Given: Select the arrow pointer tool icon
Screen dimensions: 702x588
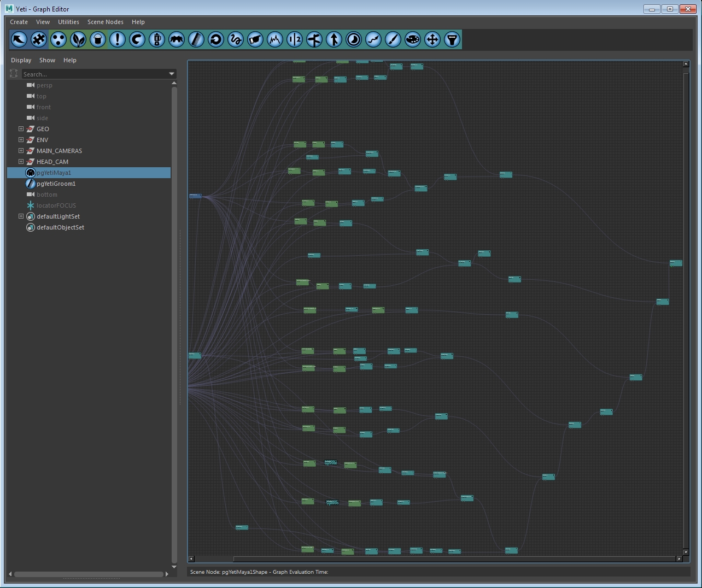Looking at the screenshot, I should (19, 39).
